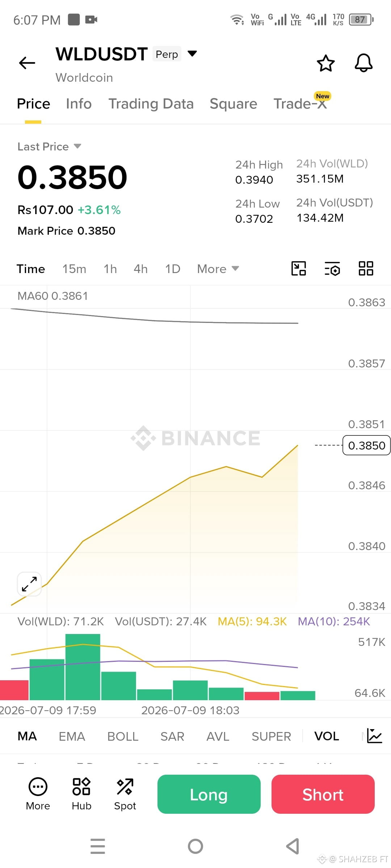
Task: Open the Last Price dropdown
Action: point(49,146)
